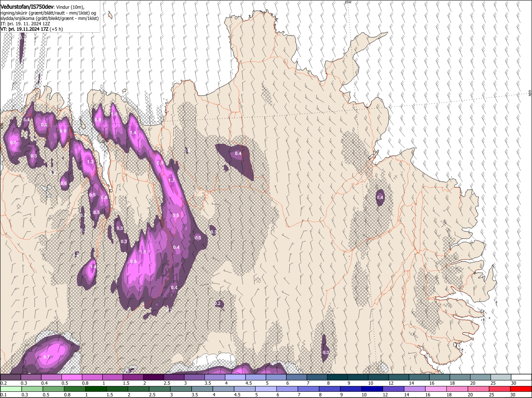This screenshot has height=398, width=532.
Task: Select the dark green 1–1.5 swatch in the lower legend
Action: tap(96, 389)
